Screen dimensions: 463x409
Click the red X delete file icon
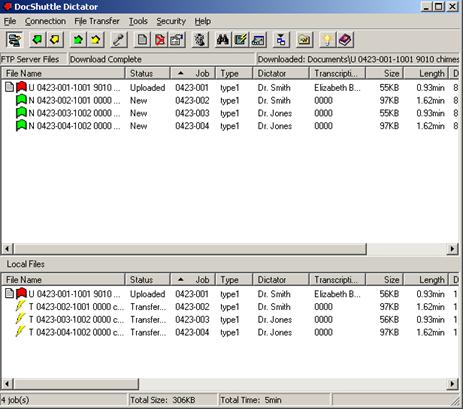point(160,40)
